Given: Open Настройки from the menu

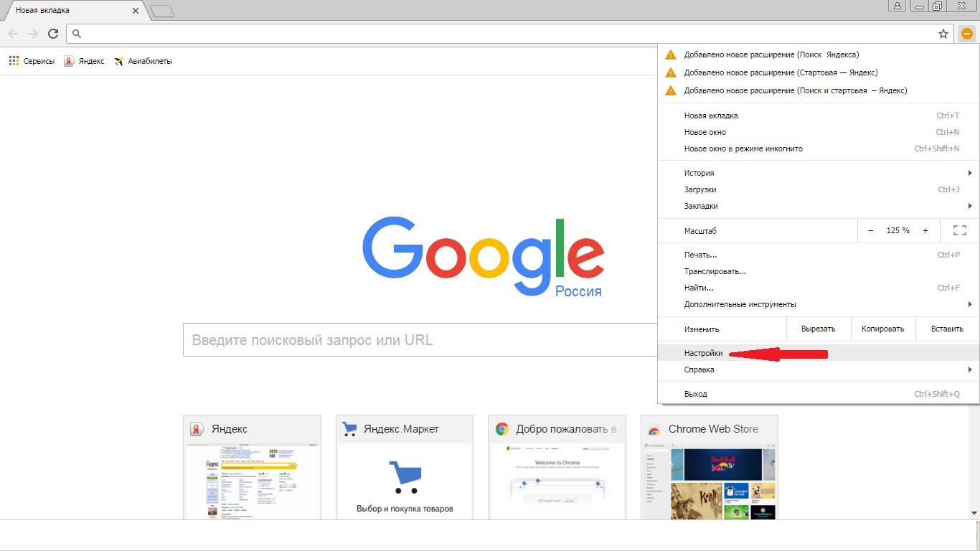Looking at the screenshot, I should (x=704, y=353).
